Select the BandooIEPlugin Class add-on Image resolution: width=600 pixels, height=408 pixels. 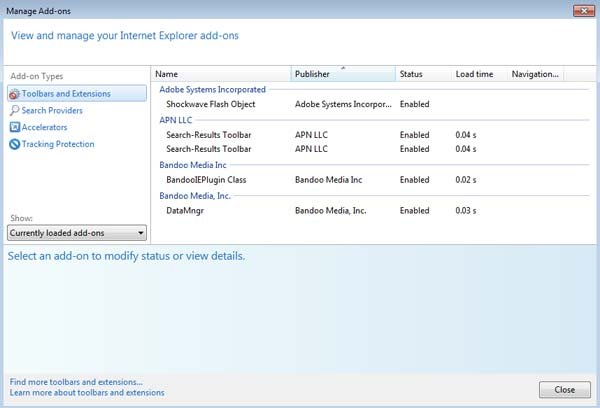pyautogui.click(x=206, y=180)
